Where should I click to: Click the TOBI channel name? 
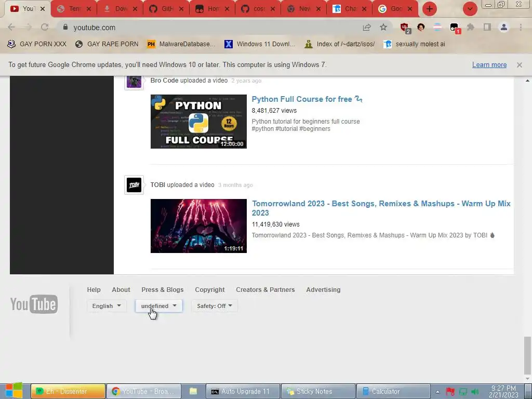[158, 185]
